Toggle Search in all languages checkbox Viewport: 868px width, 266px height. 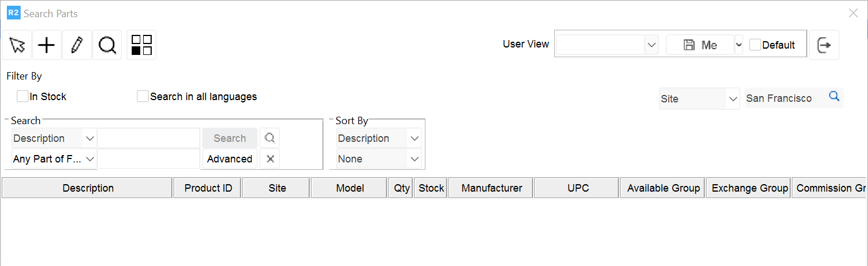[x=143, y=97]
